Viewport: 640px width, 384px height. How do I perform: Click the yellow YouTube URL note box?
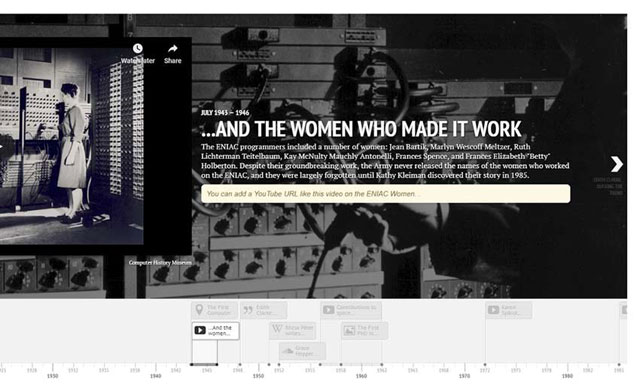[385, 194]
